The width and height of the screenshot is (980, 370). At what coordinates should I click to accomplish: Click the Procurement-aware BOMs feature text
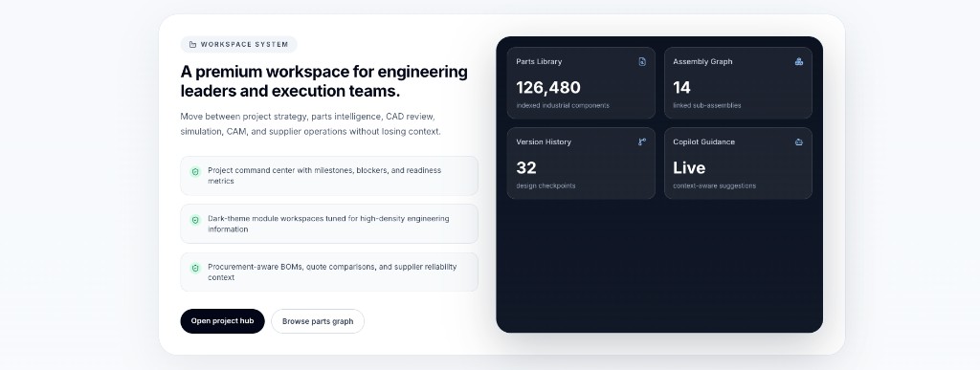point(332,272)
